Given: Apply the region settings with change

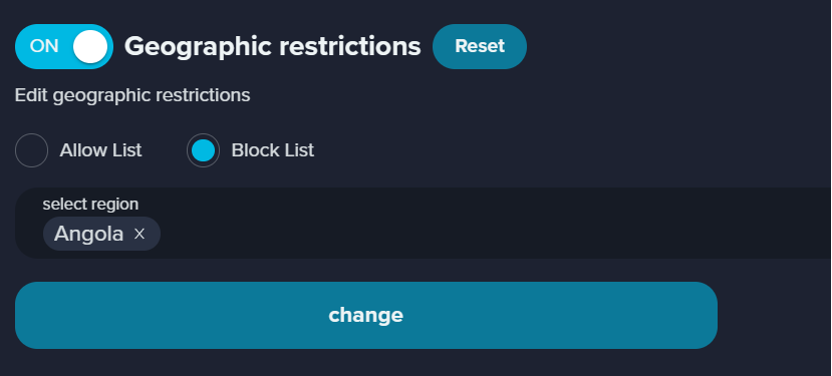Looking at the screenshot, I should coord(366,315).
